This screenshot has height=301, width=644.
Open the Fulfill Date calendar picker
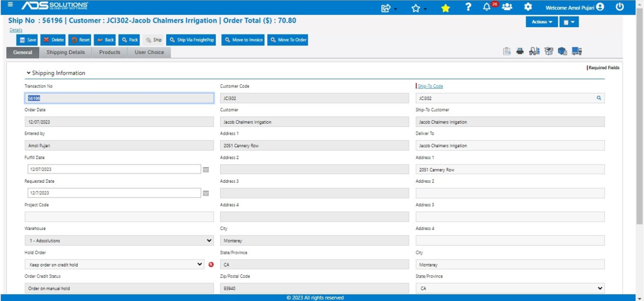206,170
